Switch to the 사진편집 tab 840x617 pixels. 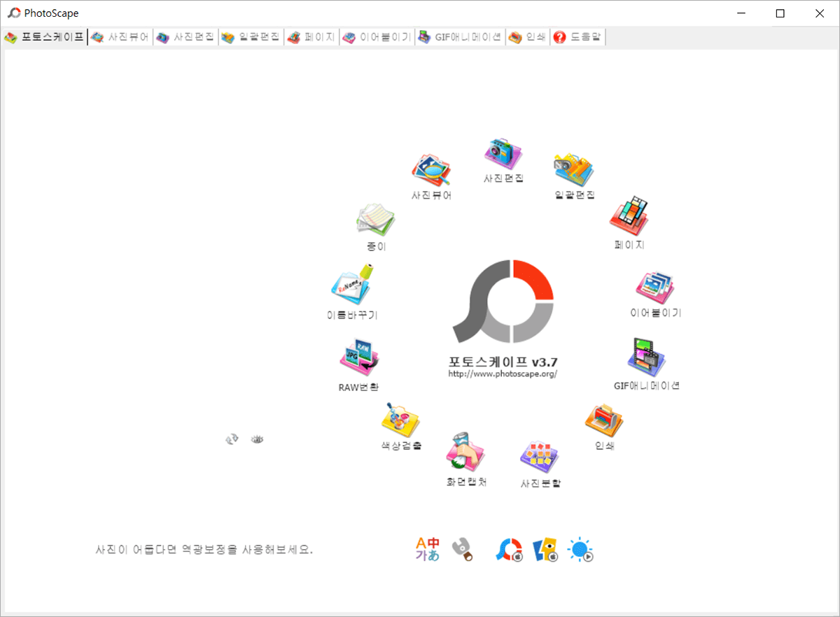185,37
